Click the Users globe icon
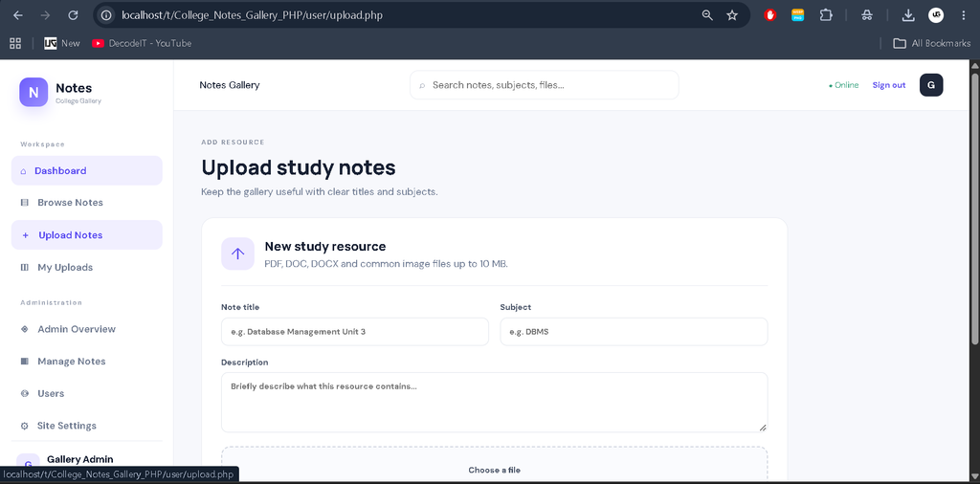The width and height of the screenshot is (980, 484). pyautogui.click(x=24, y=393)
